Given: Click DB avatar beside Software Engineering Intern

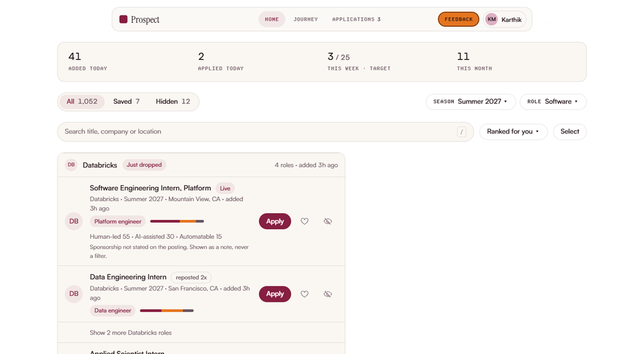Looking at the screenshot, I should click(74, 221).
